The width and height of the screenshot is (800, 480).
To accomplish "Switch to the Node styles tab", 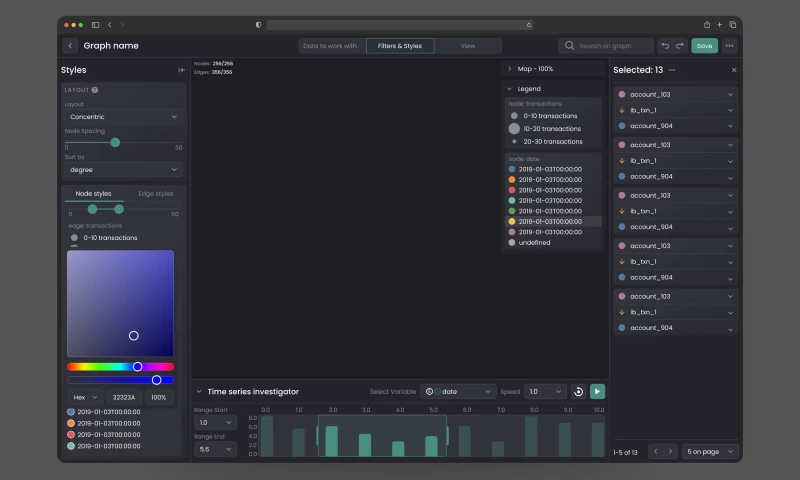I will pos(93,194).
